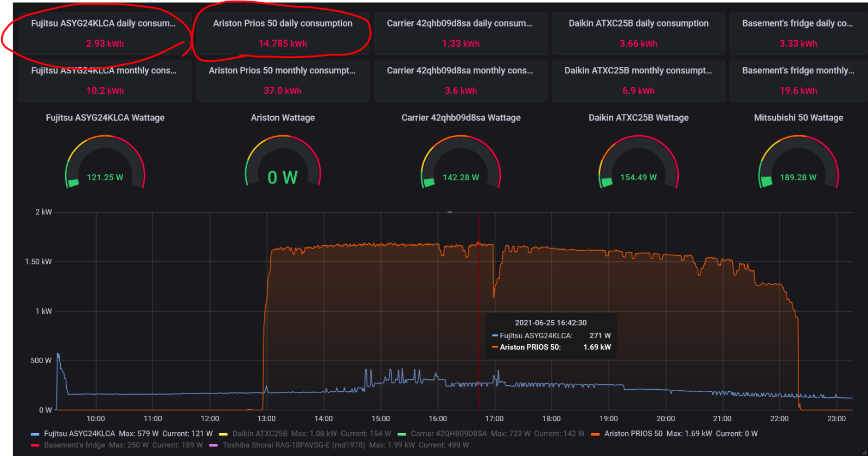The image size is (868, 456).
Task: Open Ariston Wattage panel title
Action: tap(283, 118)
